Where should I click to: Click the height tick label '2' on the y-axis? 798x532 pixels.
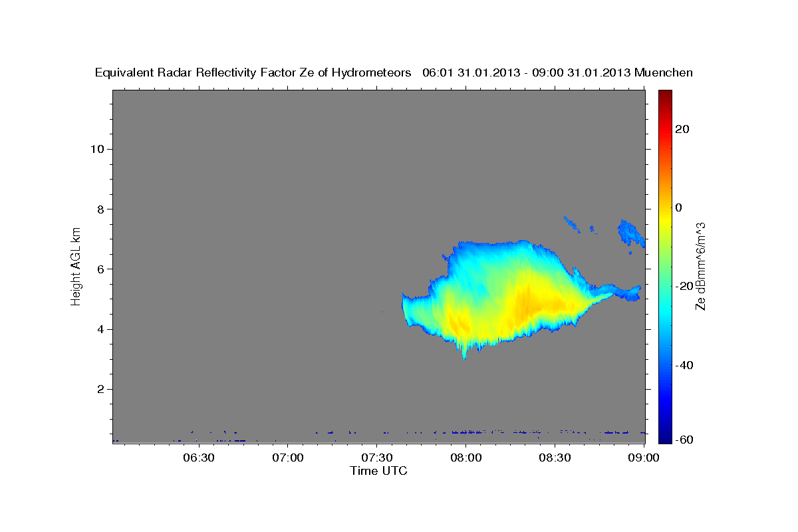[99, 389]
